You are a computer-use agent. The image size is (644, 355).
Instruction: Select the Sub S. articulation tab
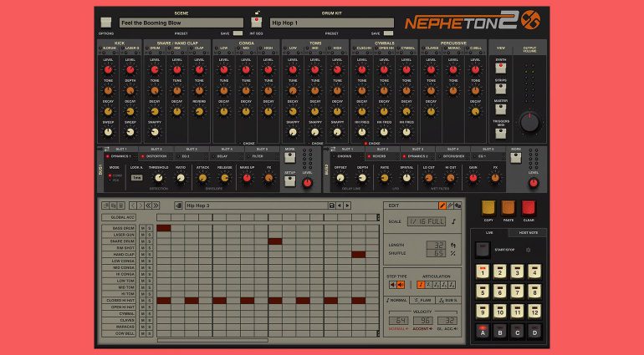pyautogui.click(x=447, y=301)
